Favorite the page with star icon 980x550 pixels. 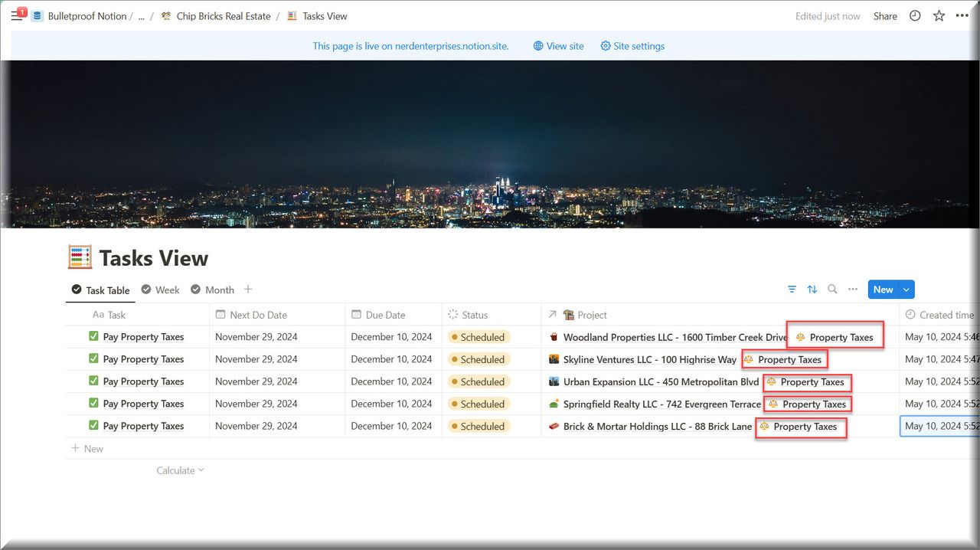(x=939, y=16)
